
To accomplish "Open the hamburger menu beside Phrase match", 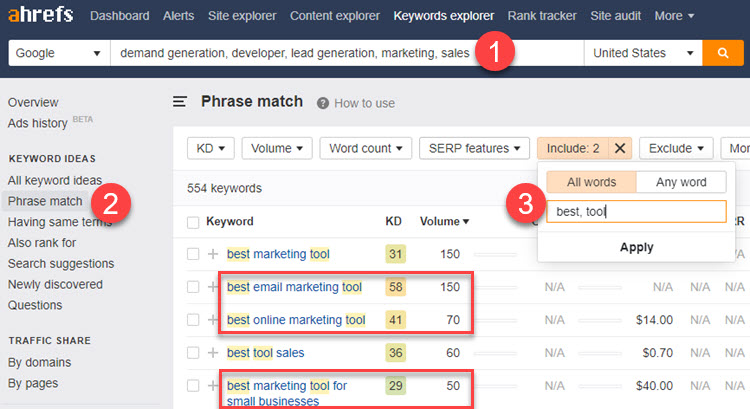I will [180, 101].
